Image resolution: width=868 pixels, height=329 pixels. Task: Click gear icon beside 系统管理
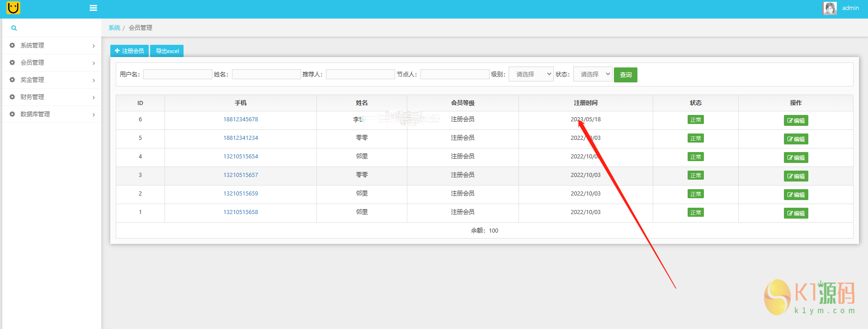(x=12, y=45)
